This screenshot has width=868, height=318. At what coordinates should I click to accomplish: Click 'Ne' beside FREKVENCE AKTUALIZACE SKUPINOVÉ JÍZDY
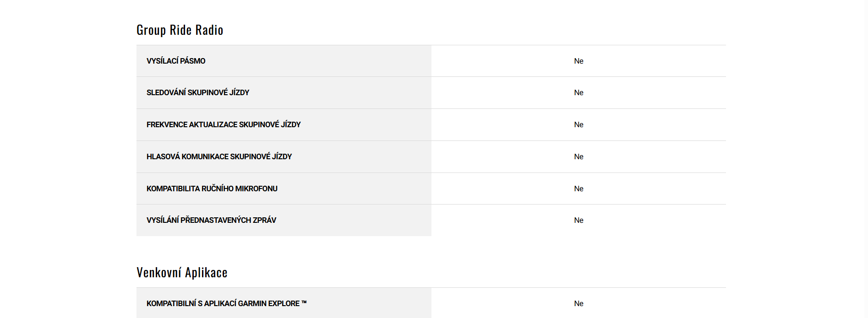579,124
